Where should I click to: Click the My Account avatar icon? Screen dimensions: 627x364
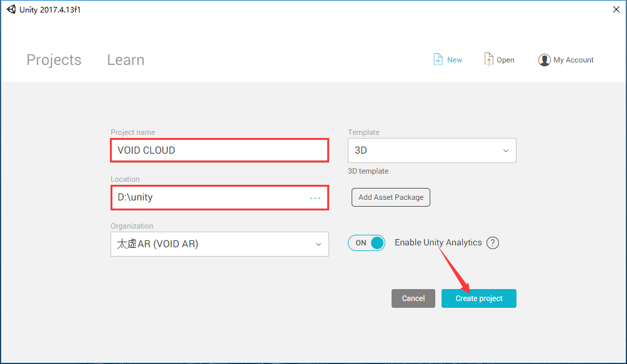544,60
